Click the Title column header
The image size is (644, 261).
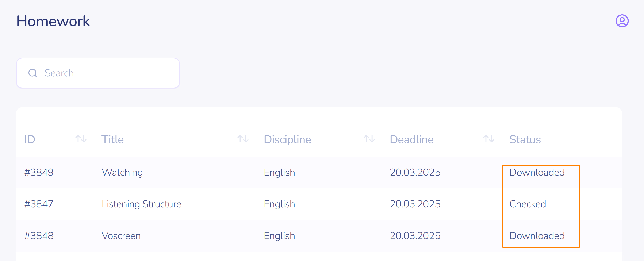coord(112,139)
